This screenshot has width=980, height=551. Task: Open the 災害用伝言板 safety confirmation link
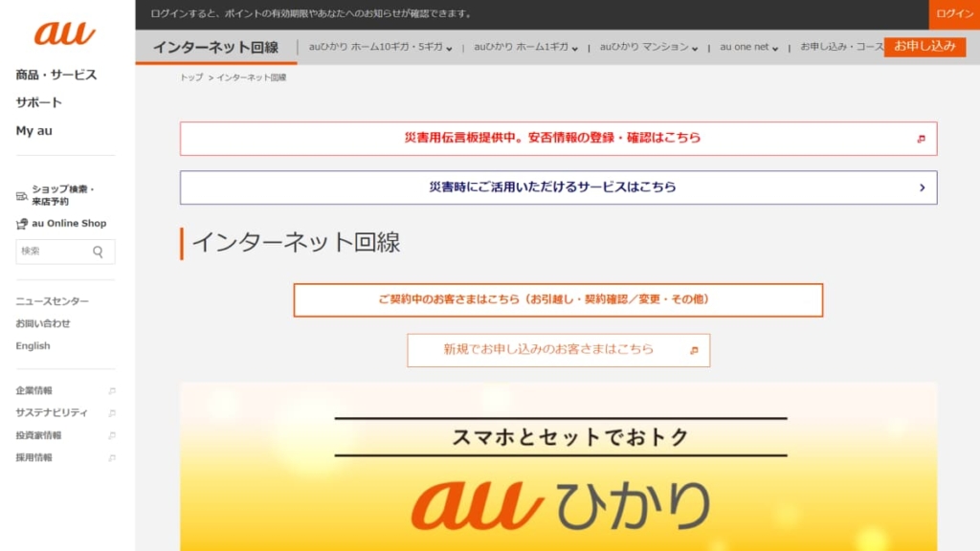tap(558, 138)
